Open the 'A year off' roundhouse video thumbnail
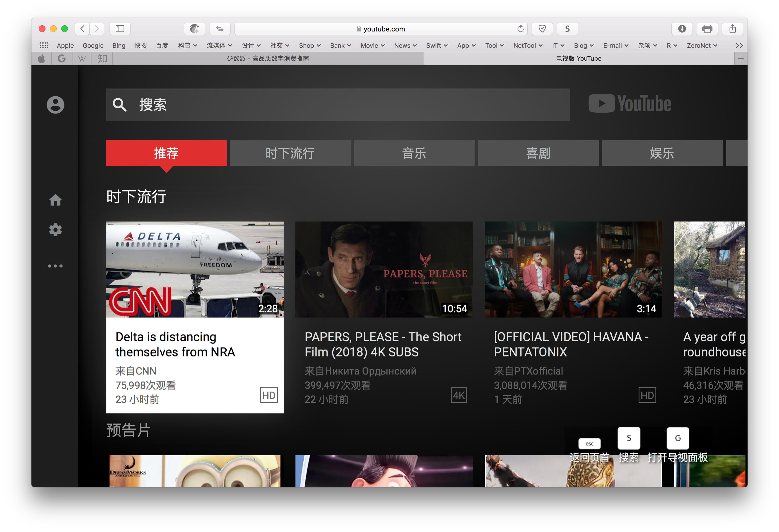Viewport: 779px width, 532px height. tap(710, 269)
